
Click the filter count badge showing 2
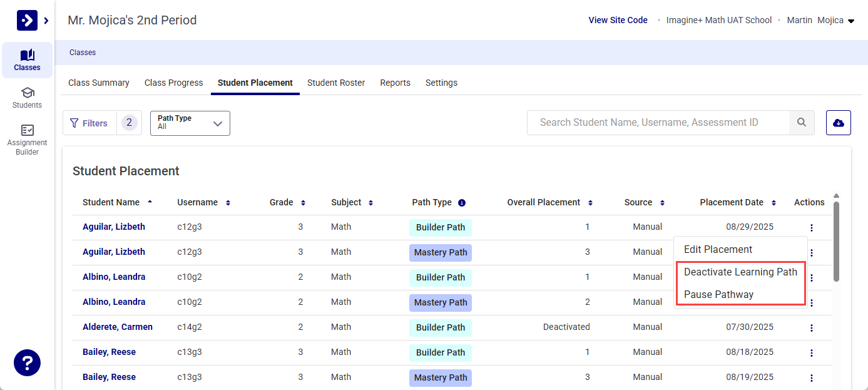click(x=130, y=123)
